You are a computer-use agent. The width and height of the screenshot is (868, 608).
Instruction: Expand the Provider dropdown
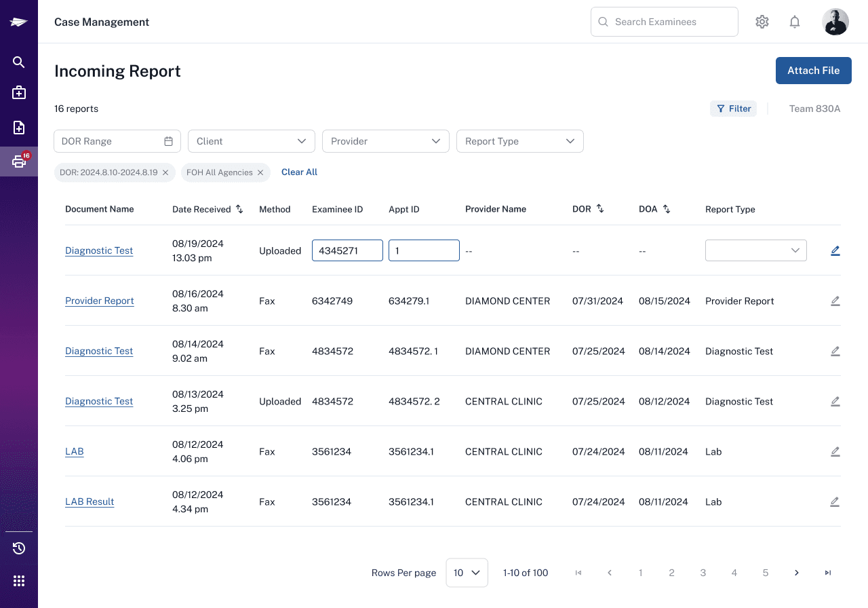pyautogui.click(x=386, y=141)
